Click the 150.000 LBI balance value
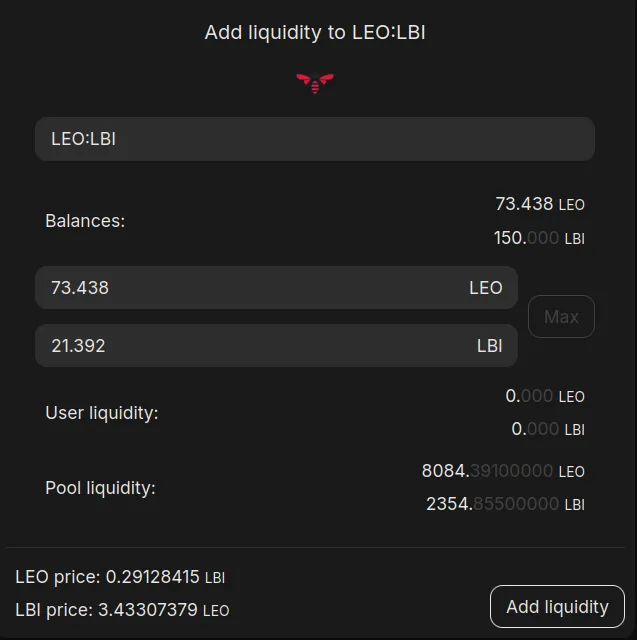The image size is (637, 640). (539, 238)
